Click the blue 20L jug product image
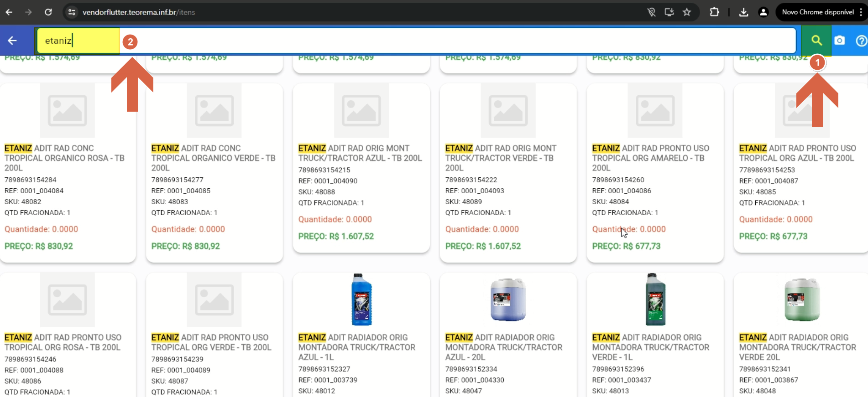The width and height of the screenshot is (868, 397). pyautogui.click(x=508, y=300)
